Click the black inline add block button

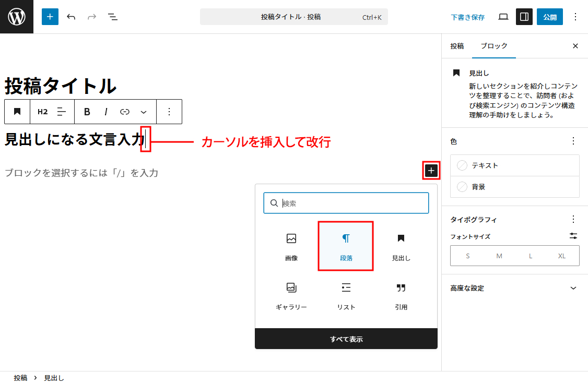click(x=431, y=171)
